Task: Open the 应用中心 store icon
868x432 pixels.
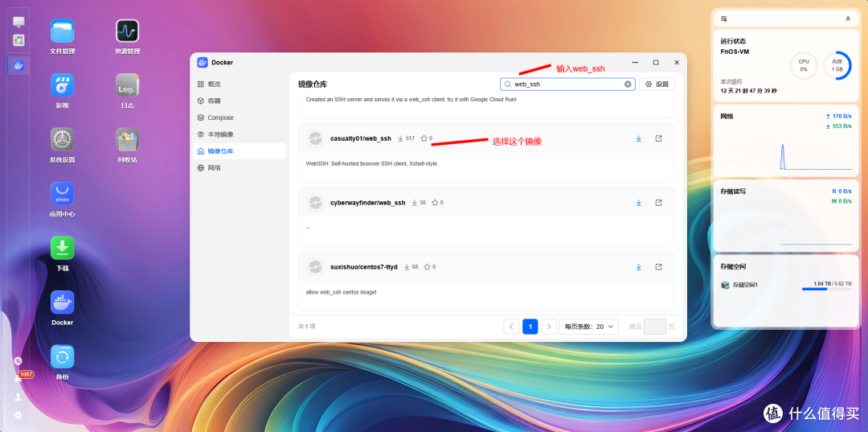Action: pyautogui.click(x=62, y=194)
